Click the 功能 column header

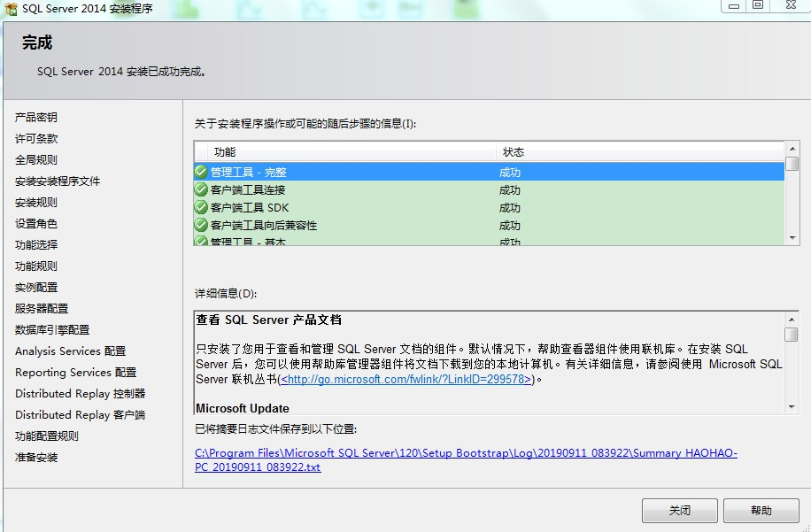pos(351,152)
